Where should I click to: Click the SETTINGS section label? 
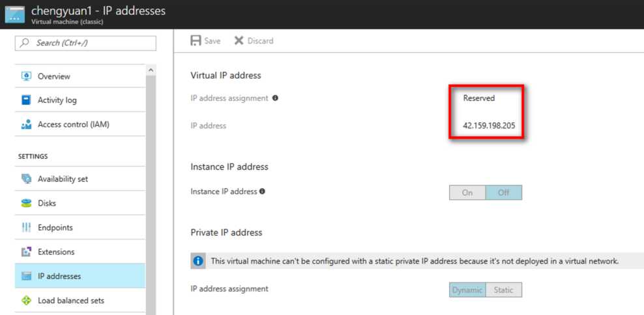tap(33, 156)
